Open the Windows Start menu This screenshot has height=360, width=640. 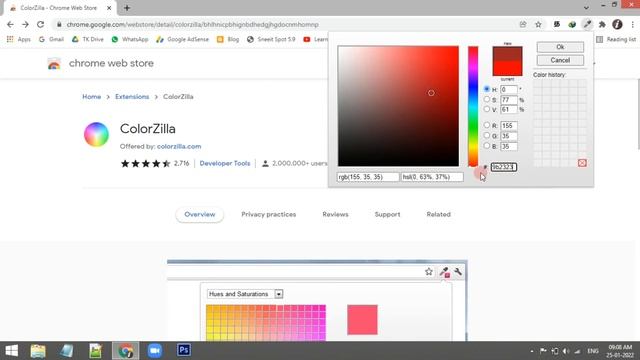coord(11,351)
